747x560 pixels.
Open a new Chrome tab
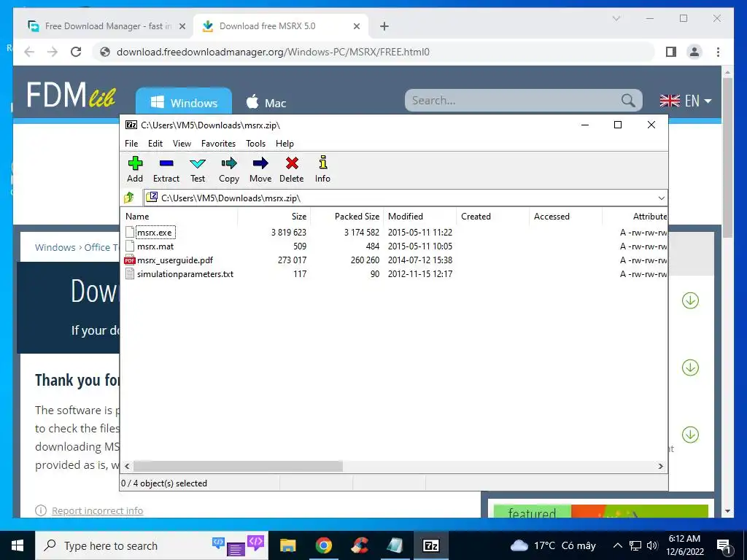coord(384,26)
